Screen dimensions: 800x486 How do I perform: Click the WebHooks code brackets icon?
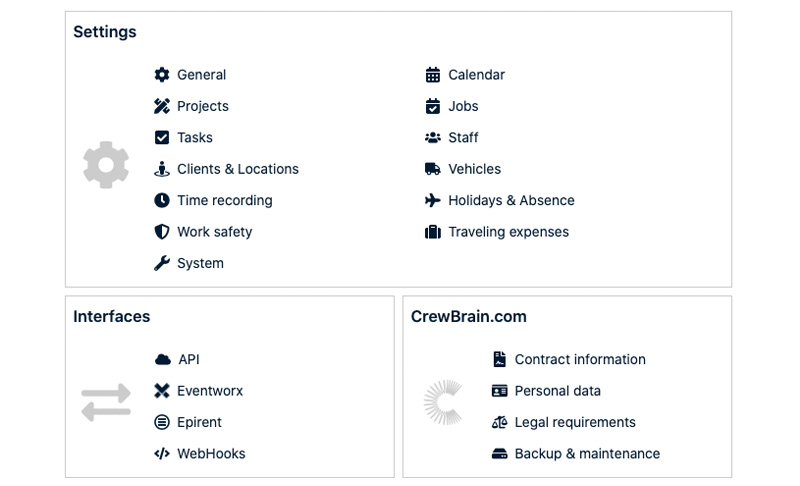tap(162, 453)
